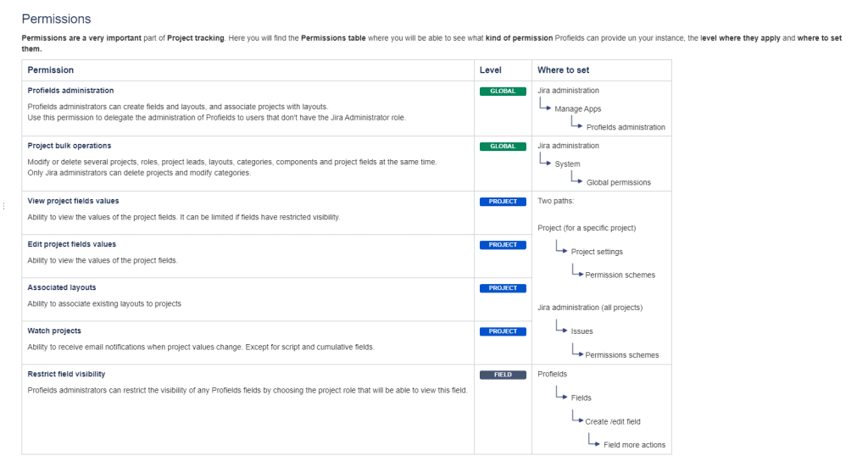
Task: Click the Permission column header
Action: click(x=51, y=70)
